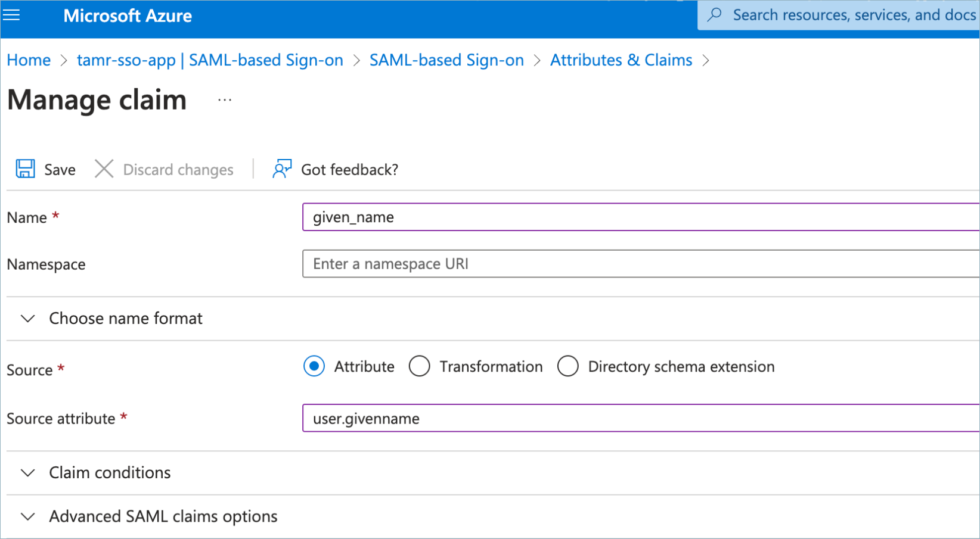Click the Discard changes X icon
This screenshot has width=980, height=539.
[x=104, y=169]
